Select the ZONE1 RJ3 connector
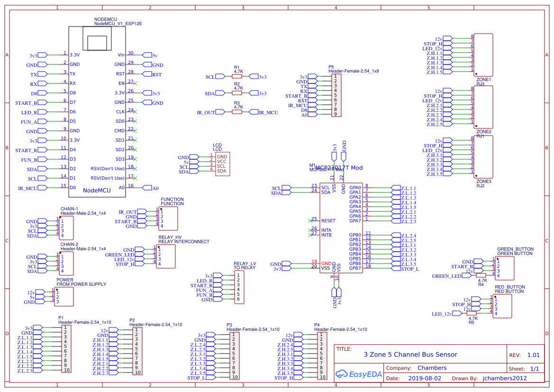 click(483, 55)
